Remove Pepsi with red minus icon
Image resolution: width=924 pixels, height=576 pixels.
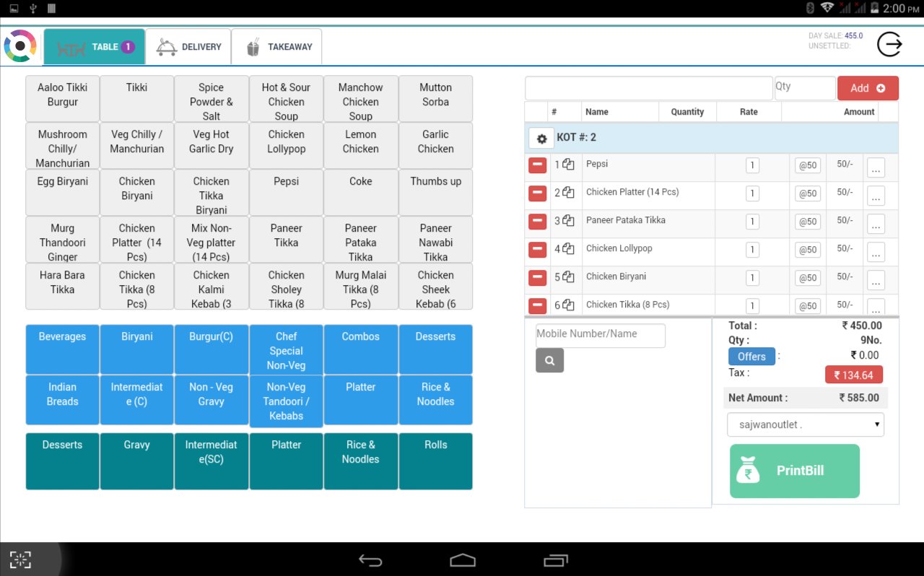coord(537,165)
